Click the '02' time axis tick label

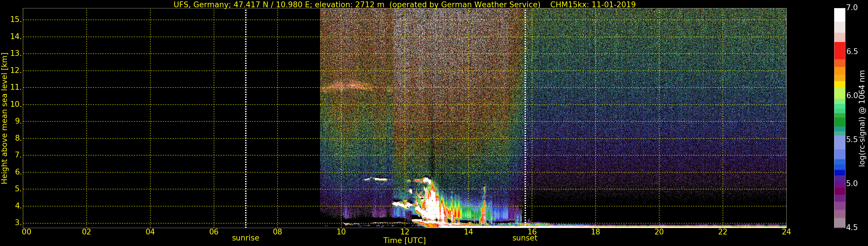pyautogui.click(x=87, y=232)
